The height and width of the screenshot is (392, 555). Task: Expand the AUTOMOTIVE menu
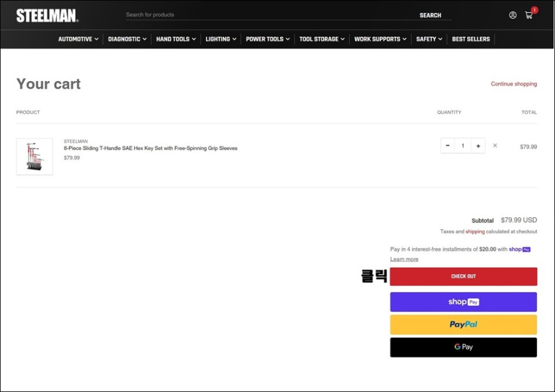[78, 39]
